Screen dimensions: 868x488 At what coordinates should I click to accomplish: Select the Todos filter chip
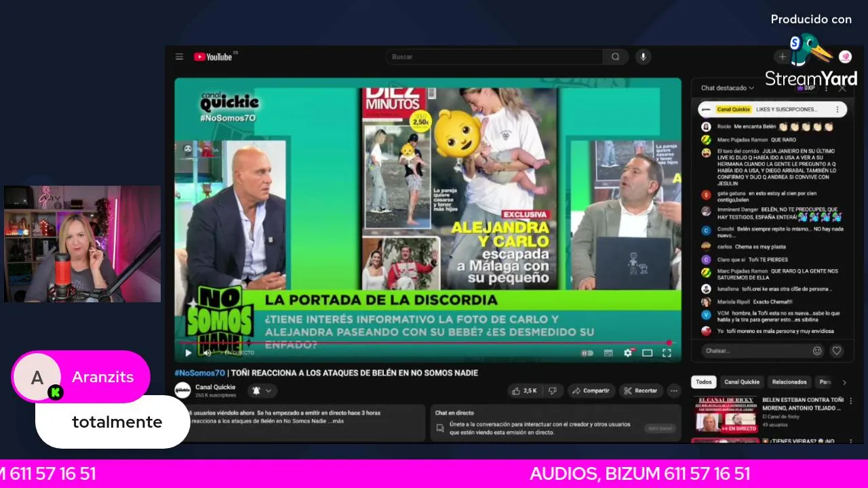[x=704, y=382]
